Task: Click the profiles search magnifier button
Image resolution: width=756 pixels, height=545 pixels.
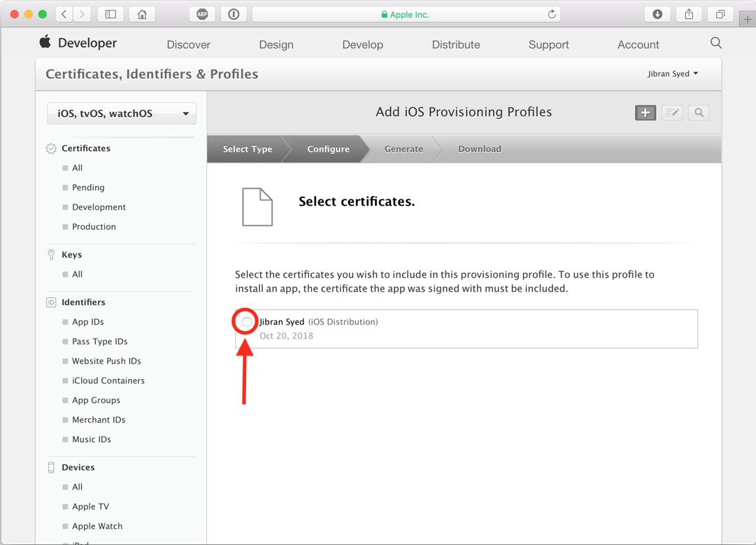Action: [x=699, y=113]
